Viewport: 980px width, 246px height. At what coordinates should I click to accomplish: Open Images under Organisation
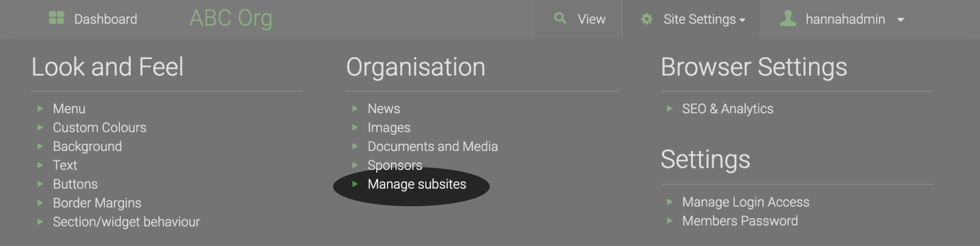point(389,127)
